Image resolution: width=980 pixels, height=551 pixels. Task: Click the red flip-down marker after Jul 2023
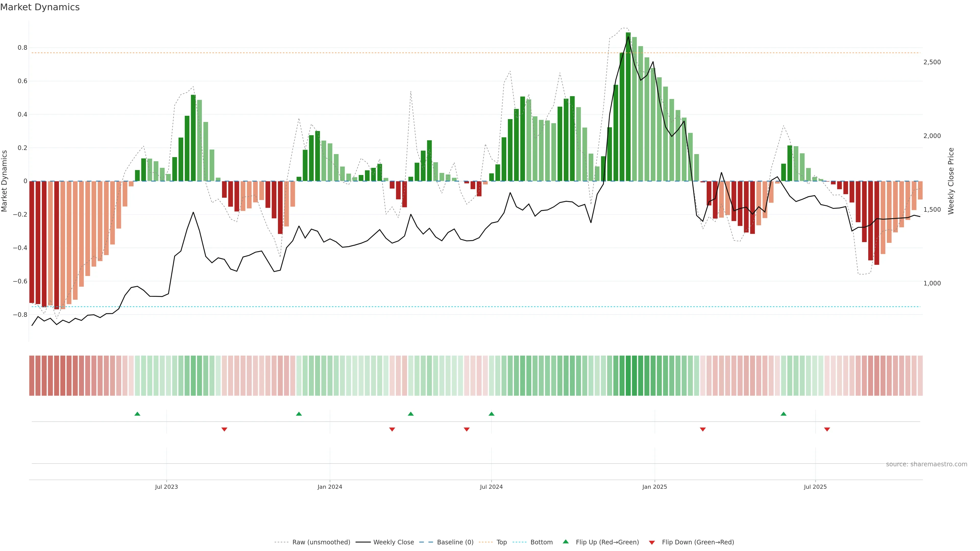click(x=225, y=429)
